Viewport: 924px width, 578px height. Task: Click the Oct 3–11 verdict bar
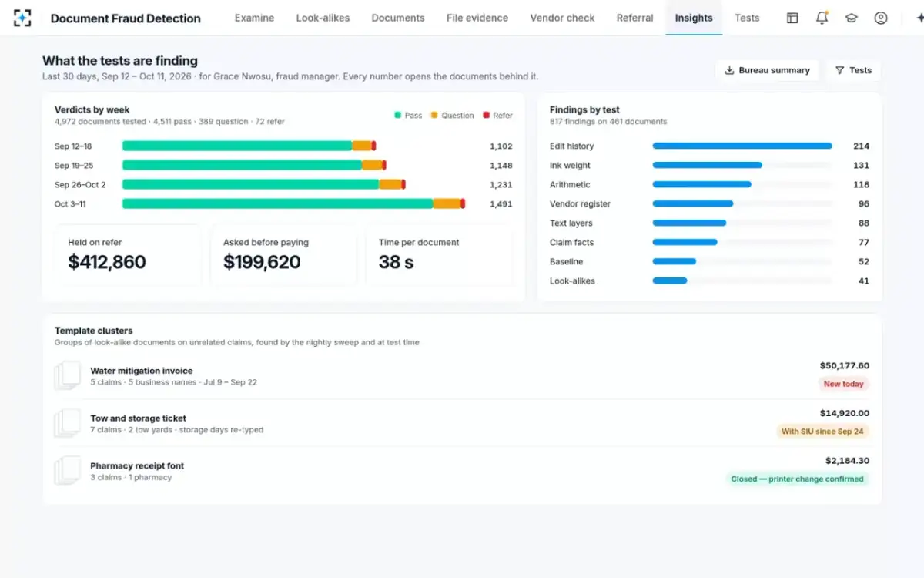pos(293,203)
